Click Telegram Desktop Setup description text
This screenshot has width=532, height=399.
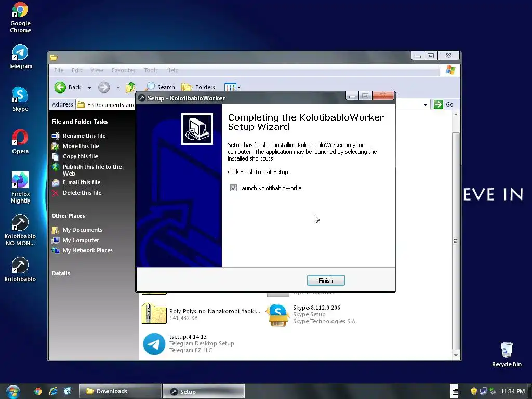coord(202,344)
